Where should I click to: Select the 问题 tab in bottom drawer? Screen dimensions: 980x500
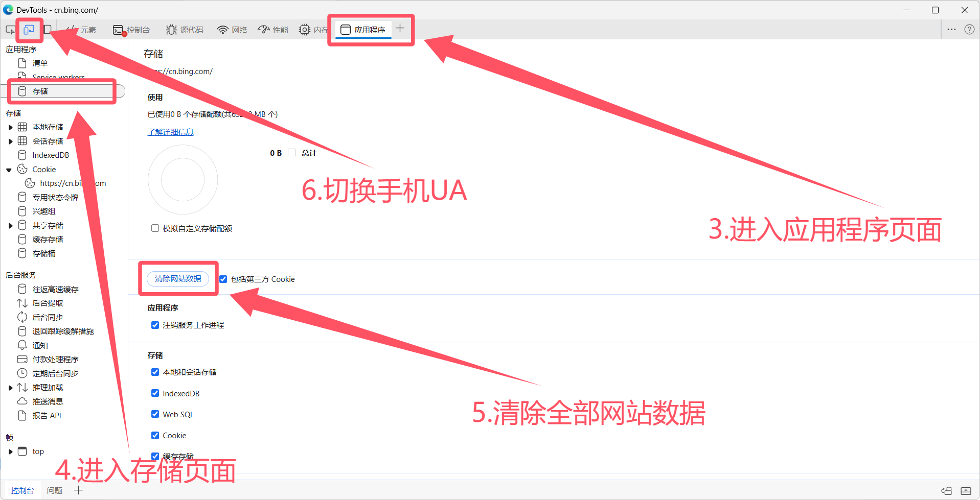pyautogui.click(x=54, y=491)
